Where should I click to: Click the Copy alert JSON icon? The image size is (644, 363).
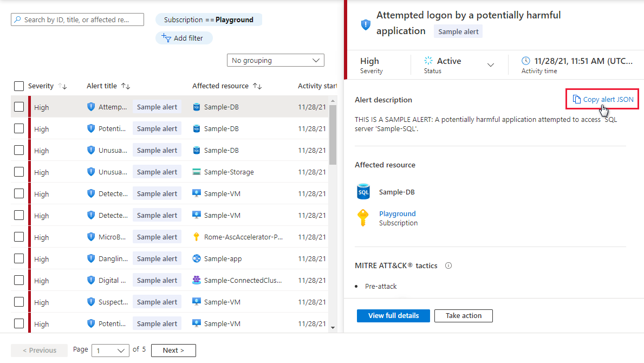tap(576, 100)
